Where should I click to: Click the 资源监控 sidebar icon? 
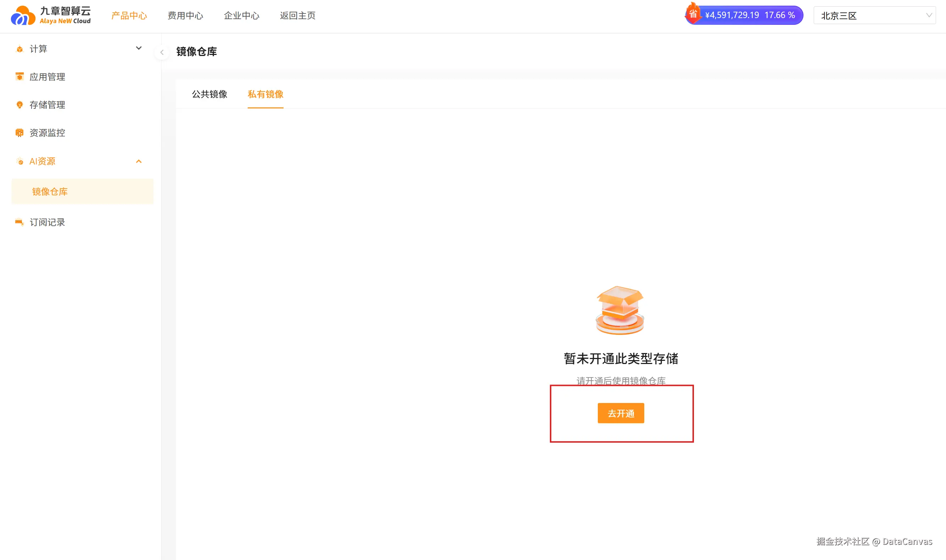coord(20,133)
